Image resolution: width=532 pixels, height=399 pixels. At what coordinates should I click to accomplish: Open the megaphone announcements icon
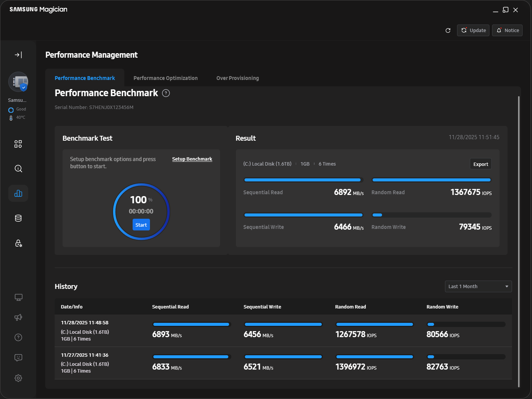(x=18, y=318)
